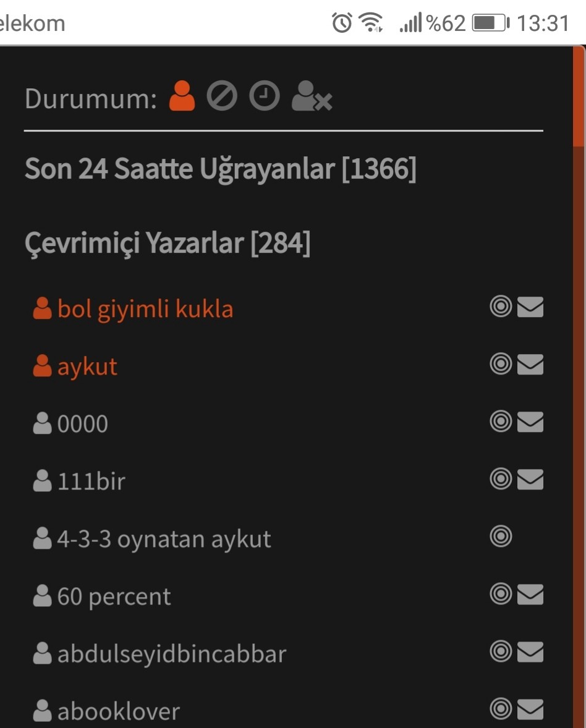Set status to online with orange person icon
This screenshot has width=586, height=728.
tap(182, 96)
